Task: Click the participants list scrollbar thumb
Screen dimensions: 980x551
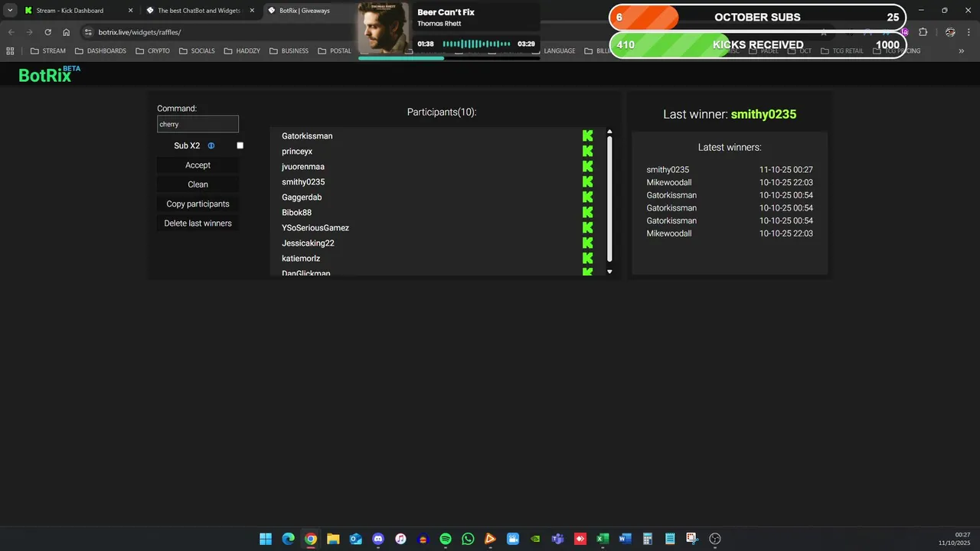Action: click(609, 199)
